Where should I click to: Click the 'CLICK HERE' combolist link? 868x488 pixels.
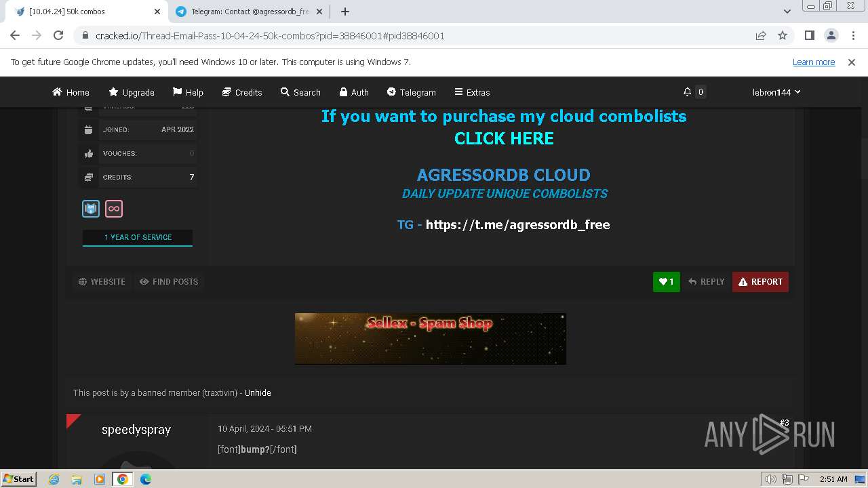click(x=504, y=138)
